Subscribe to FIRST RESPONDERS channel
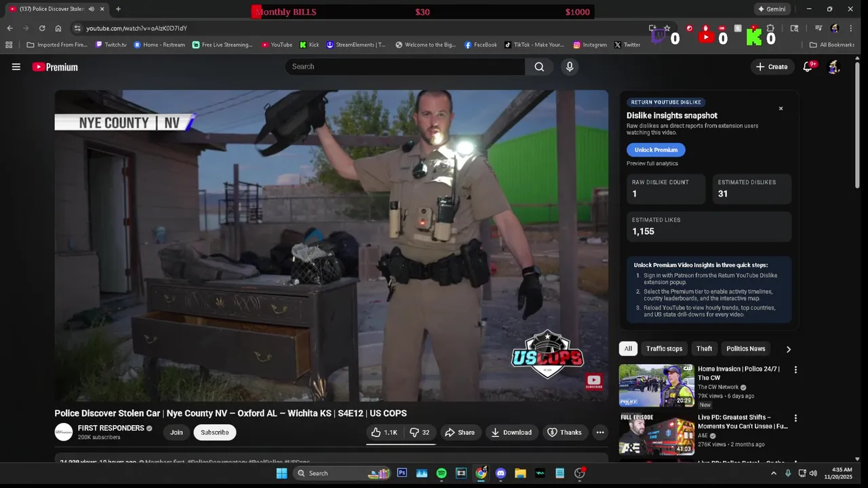The width and height of the screenshot is (868, 488). 215,432
